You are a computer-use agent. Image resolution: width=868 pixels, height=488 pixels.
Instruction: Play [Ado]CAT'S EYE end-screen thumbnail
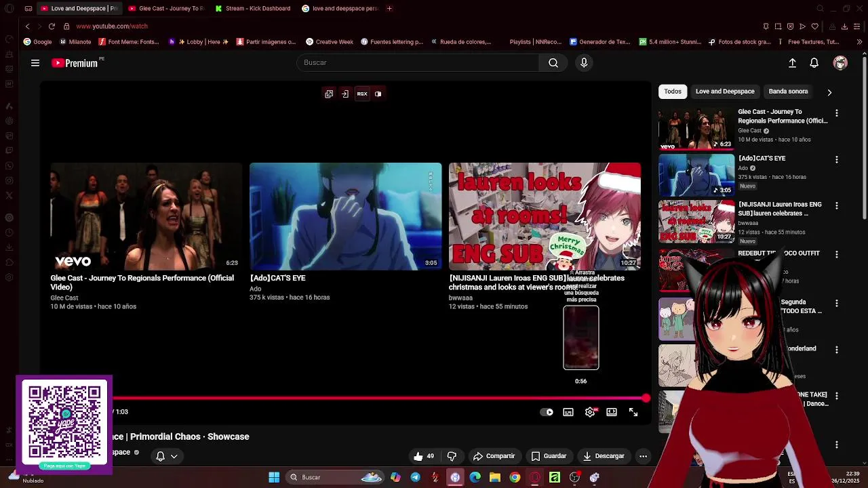click(x=345, y=216)
